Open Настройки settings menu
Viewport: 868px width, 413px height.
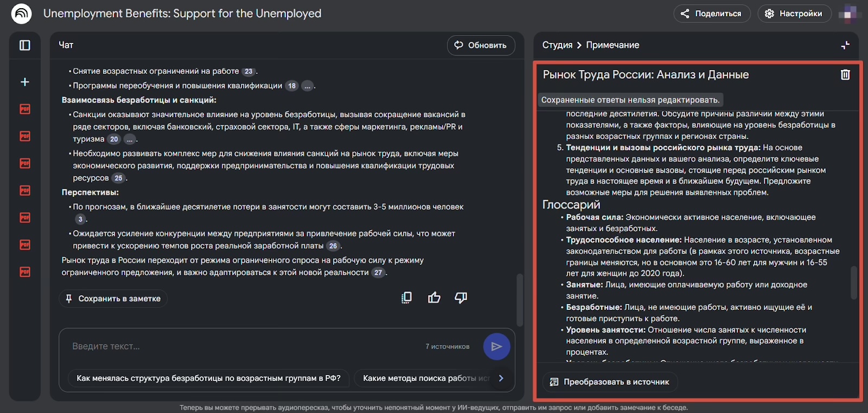coord(794,14)
